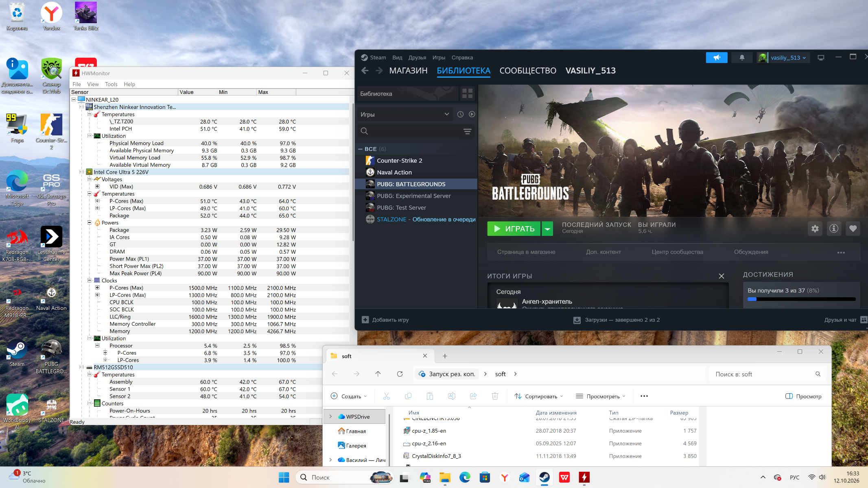Click Delete trash icon in Explorer toolbar
This screenshot has width=868, height=488.
click(x=495, y=396)
